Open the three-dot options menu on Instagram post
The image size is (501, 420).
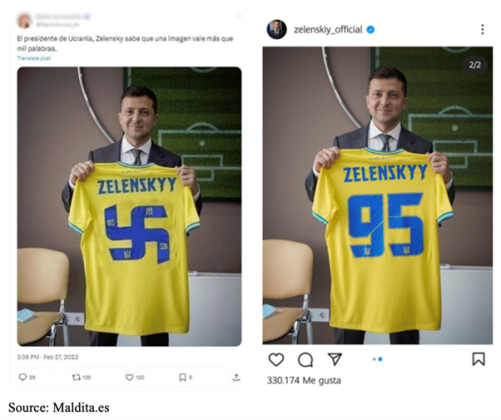pyautogui.click(x=482, y=29)
